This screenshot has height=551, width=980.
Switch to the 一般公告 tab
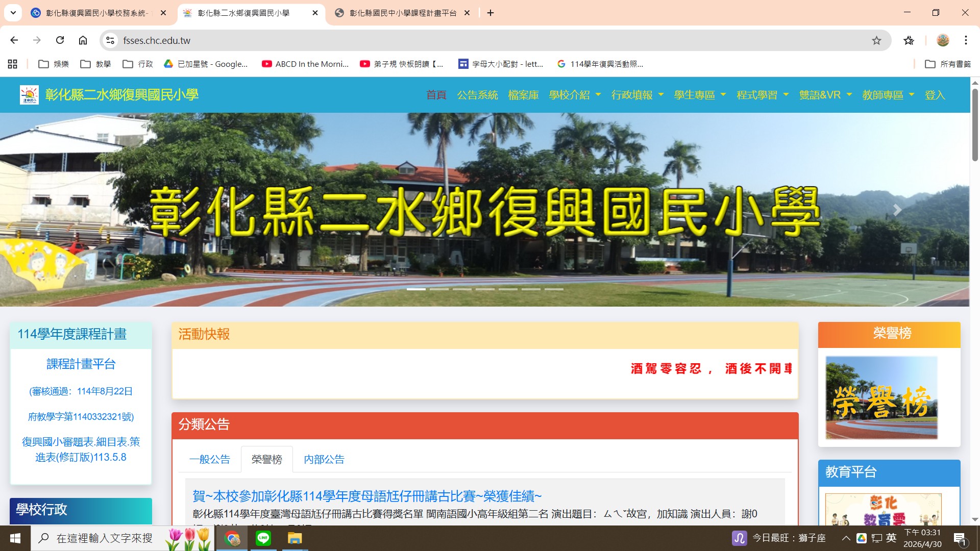210,459
